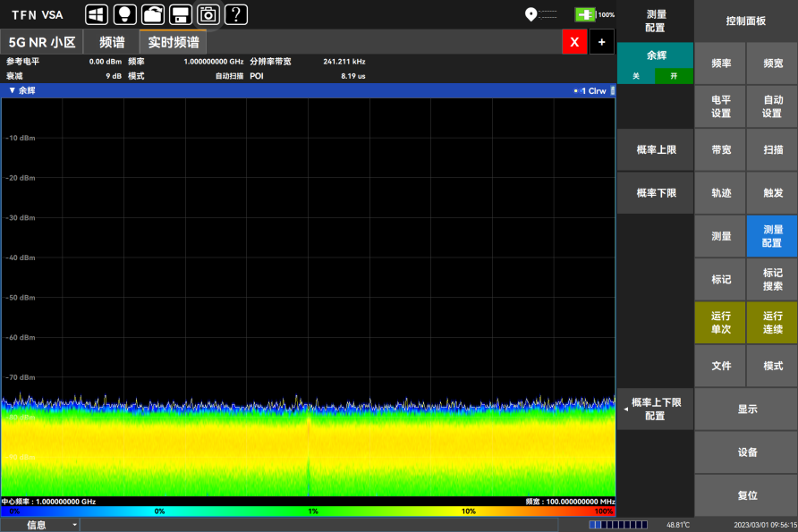The image size is (798, 532).
Task: Toggle 运行单次 single run mode
Action: (x=721, y=323)
